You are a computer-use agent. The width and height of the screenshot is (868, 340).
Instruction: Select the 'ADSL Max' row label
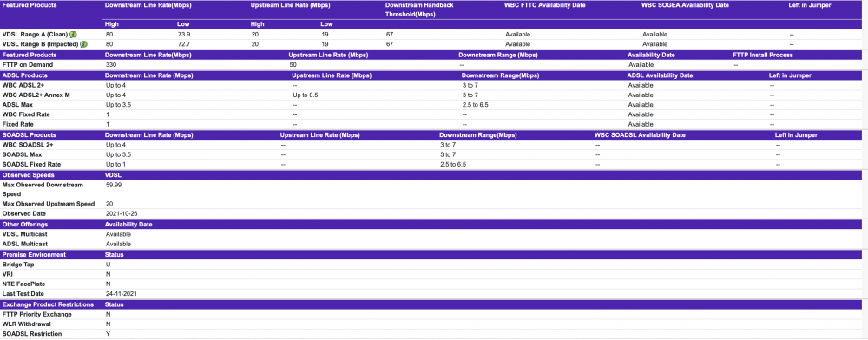(18, 104)
